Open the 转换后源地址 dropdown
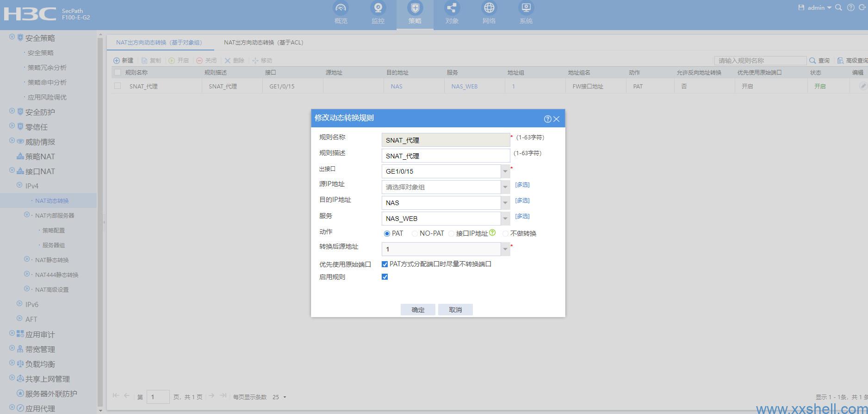This screenshot has height=414, width=868. (x=505, y=249)
